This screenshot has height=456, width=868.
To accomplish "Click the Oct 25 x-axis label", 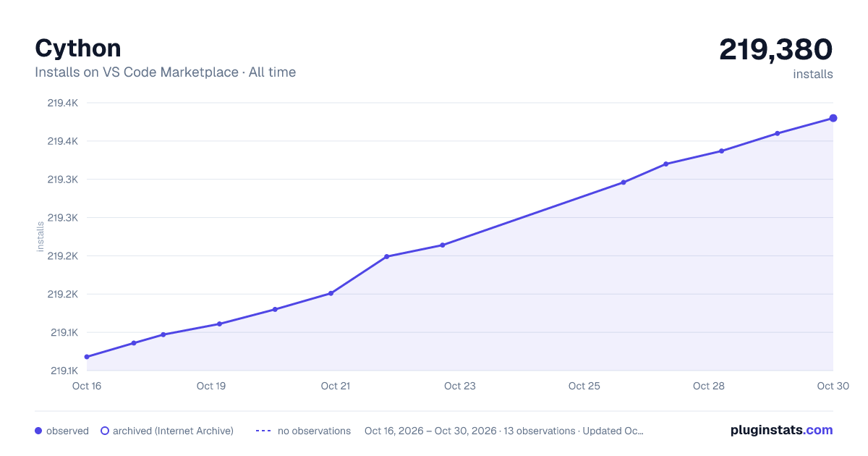I will 584,386.
